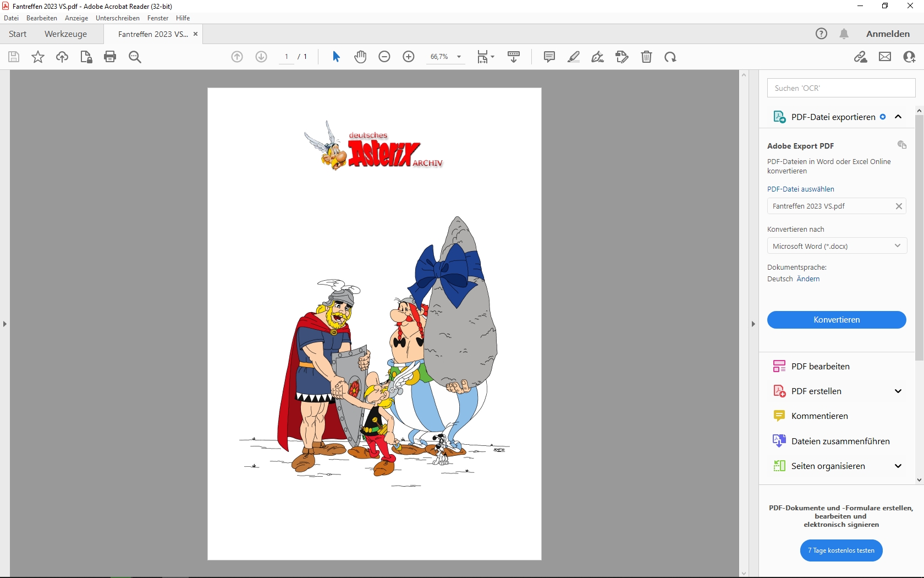This screenshot has height=578, width=924.
Task: Click the Ändern language link
Action: [x=808, y=279]
